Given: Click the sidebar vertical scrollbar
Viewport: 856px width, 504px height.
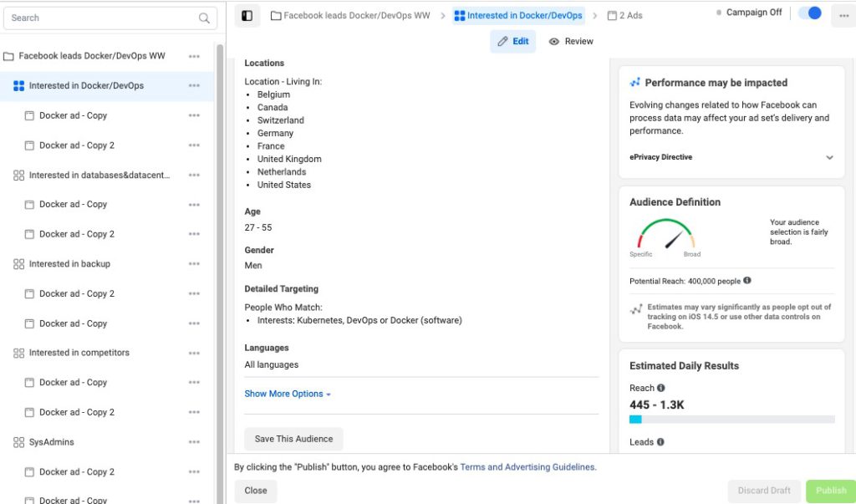Looking at the screenshot, I should [220, 273].
